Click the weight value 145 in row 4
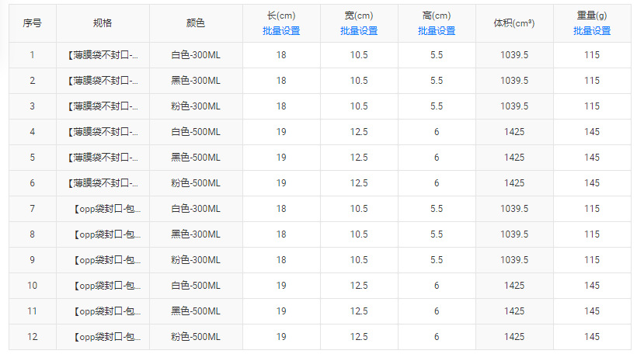Viewport: 644px width, 354px height. click(x=592, y=132)
